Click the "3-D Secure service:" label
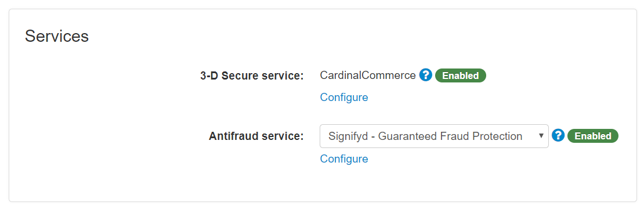The height and width of the screenshot is (209, 644). 252,76
